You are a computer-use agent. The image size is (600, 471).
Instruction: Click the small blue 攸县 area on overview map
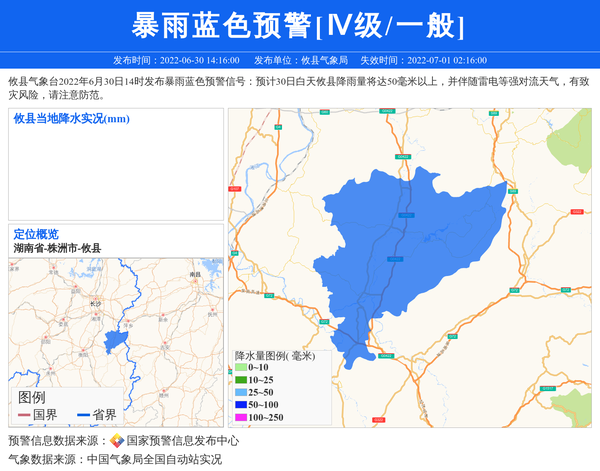point(112,340)
